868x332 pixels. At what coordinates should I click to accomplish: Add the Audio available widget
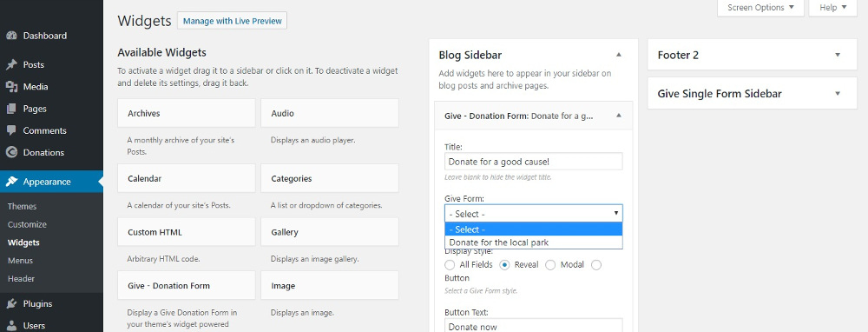(330, 113)
